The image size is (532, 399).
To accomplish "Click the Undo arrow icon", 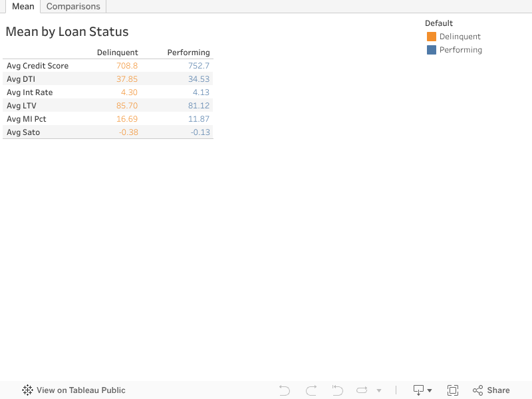I will [285, 390].
